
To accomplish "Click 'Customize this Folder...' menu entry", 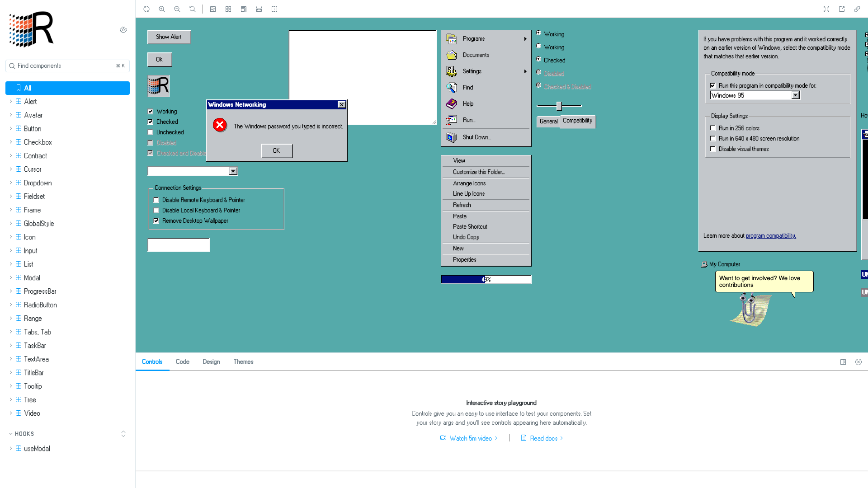I will coord(479,172).
